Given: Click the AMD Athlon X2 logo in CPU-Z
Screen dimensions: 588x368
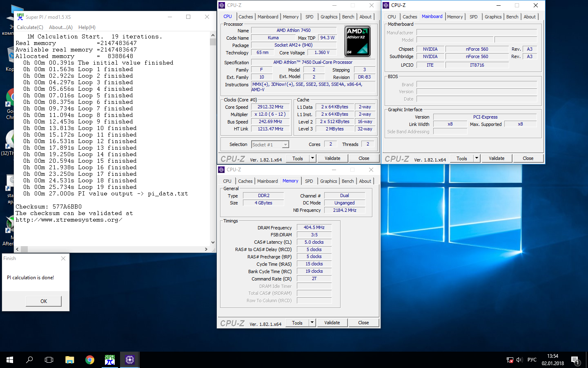Looking at the screenshot, I should pyautogui.click(x=358, y=41).
